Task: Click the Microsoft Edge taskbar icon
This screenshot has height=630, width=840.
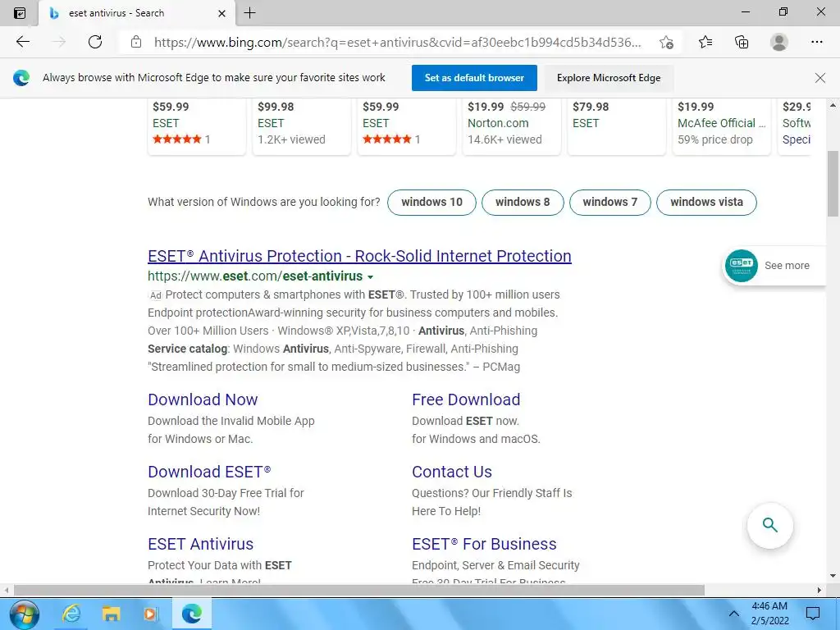Action: click(x=192, y=614)
